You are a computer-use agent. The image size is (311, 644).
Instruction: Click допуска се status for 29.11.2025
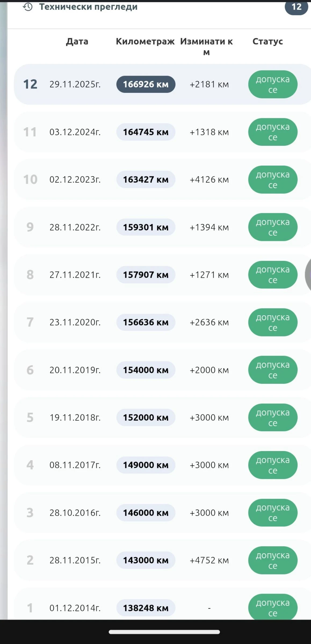tap(273, 84)
